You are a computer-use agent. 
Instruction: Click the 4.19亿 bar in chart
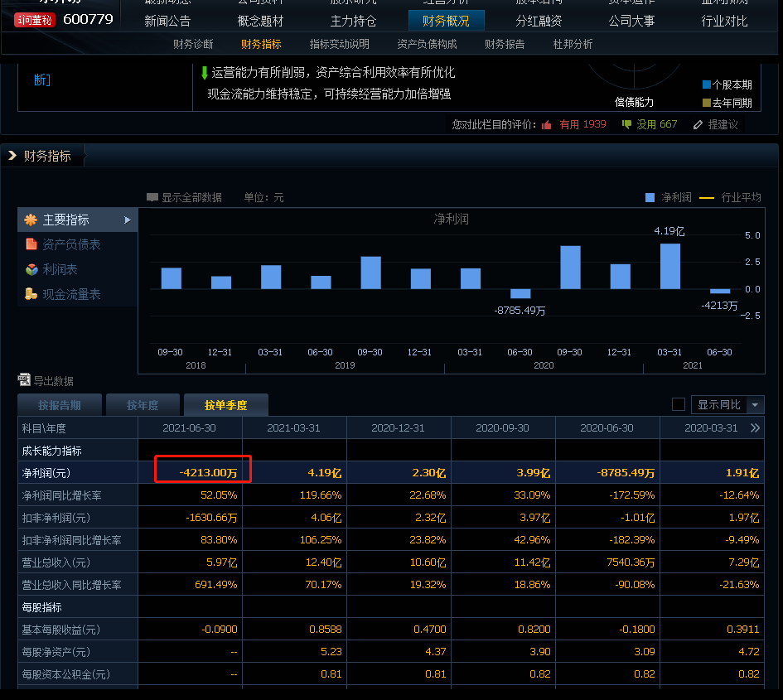[x=669, y=266]
